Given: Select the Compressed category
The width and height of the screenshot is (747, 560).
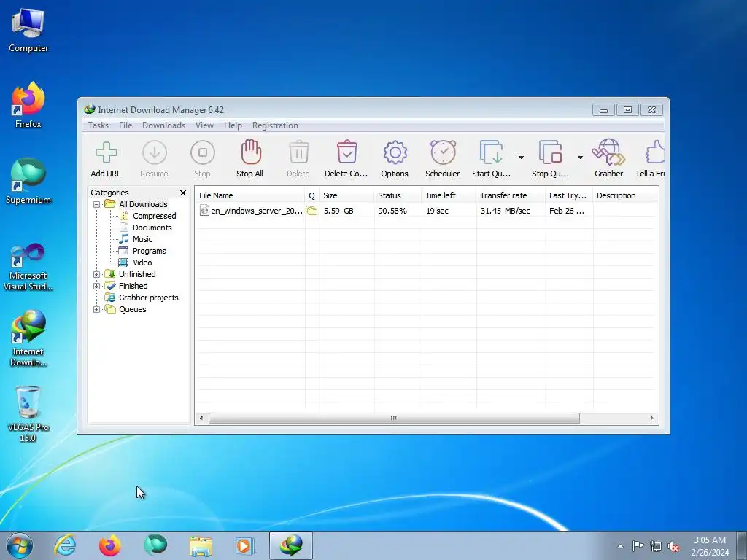Looking at the screenshot, I should click(155, 216).
